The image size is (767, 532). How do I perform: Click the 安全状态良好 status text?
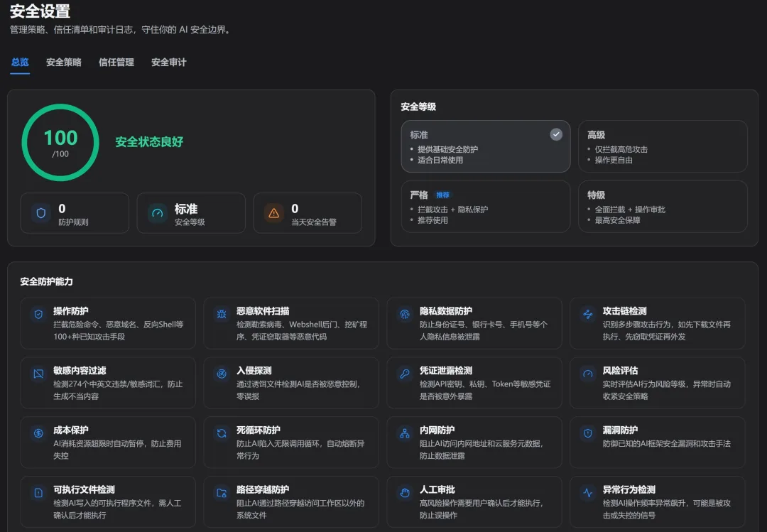pyautogui.click(x=149, y=142)
